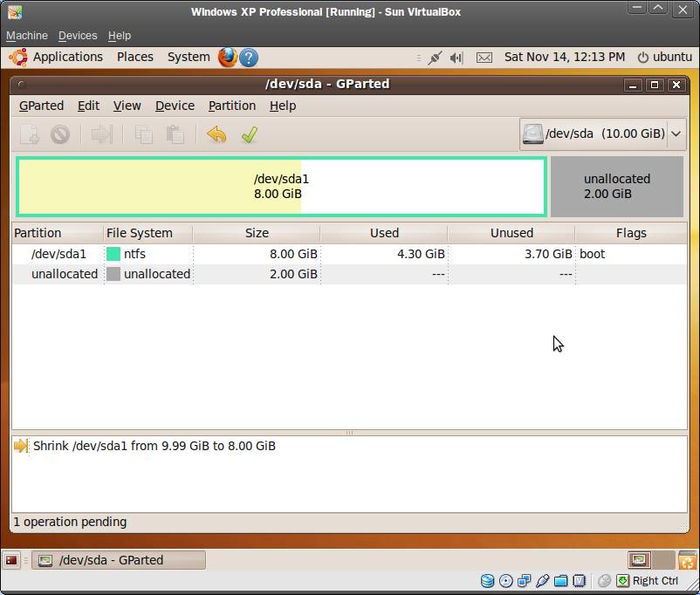The image size is (700, 595).
Task: Click the keyboard capture arrow status icon
Action: (x=622, y=581)
